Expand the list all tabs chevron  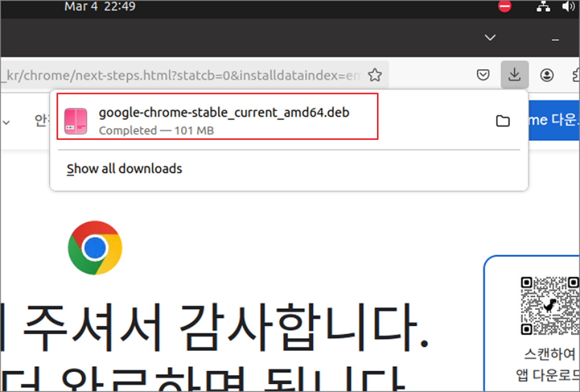click(x=490, y=38)
